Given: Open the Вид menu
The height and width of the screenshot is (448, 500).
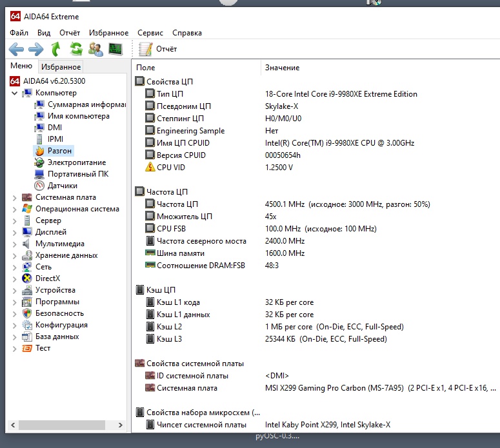Looking at the screenshot, I should [44, 33].
